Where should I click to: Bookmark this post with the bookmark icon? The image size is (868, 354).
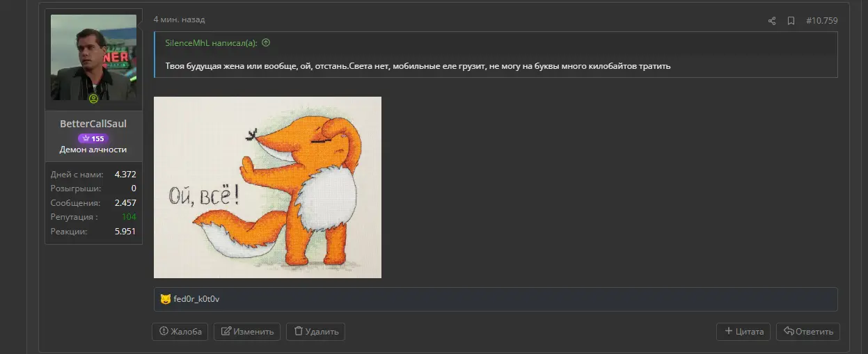(791, 21)
